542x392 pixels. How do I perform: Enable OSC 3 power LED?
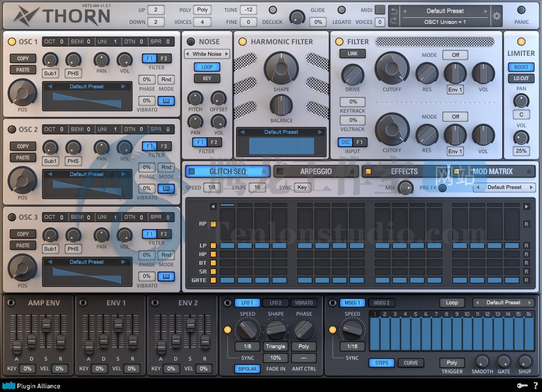point(12,217)
